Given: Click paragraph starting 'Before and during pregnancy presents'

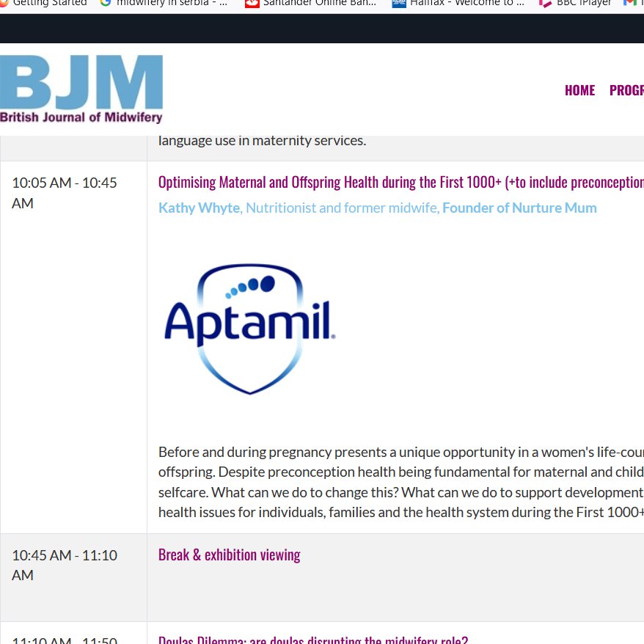Looking at the screenshot, I should click(401, 482).
